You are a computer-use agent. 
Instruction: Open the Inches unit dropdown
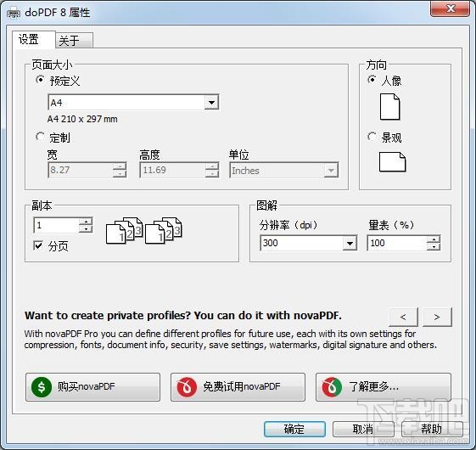point(331,170)
